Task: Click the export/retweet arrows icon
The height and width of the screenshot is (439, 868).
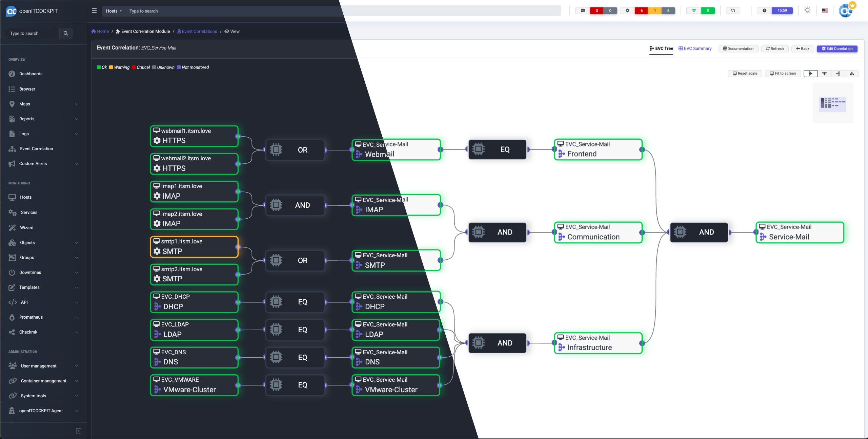Action: click(x=733, y=11)
